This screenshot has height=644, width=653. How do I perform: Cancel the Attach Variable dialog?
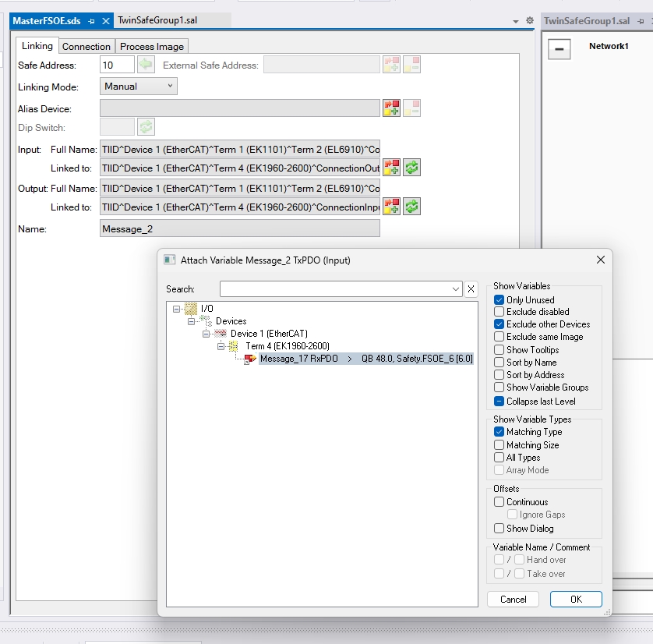tap(513, 600)
